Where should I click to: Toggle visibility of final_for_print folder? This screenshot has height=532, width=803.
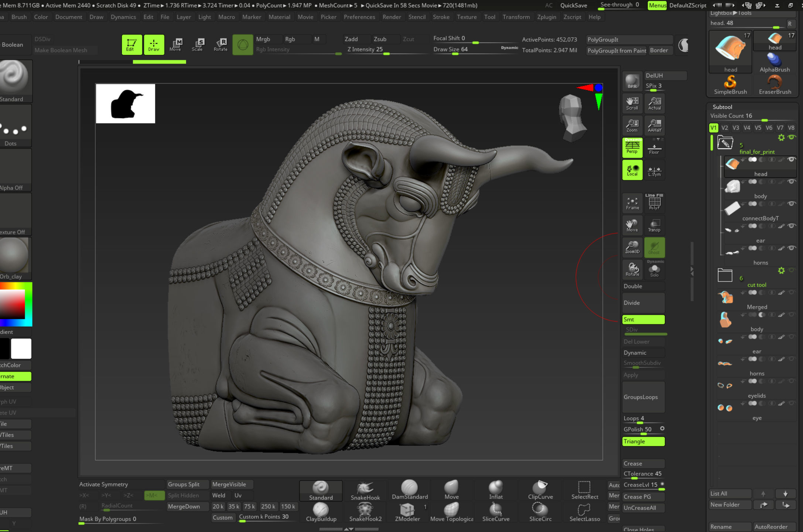click(791, 137)
